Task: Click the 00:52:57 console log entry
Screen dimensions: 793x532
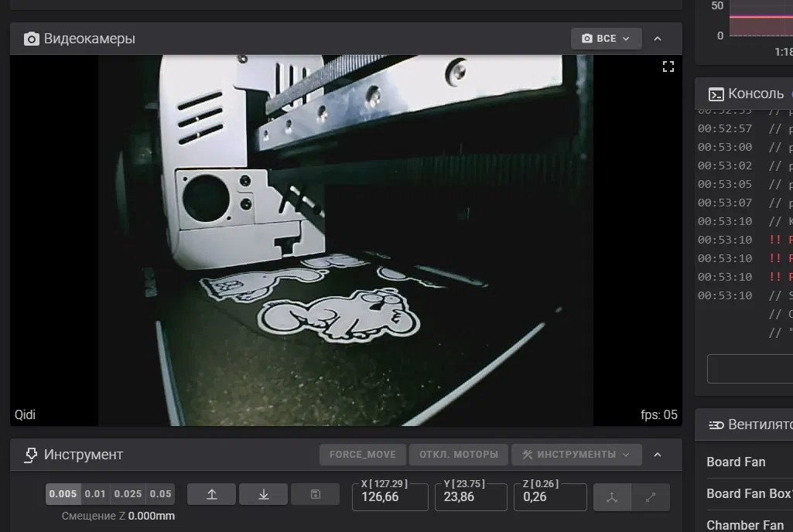Action: pyautogui.click(x=745, y=128)
